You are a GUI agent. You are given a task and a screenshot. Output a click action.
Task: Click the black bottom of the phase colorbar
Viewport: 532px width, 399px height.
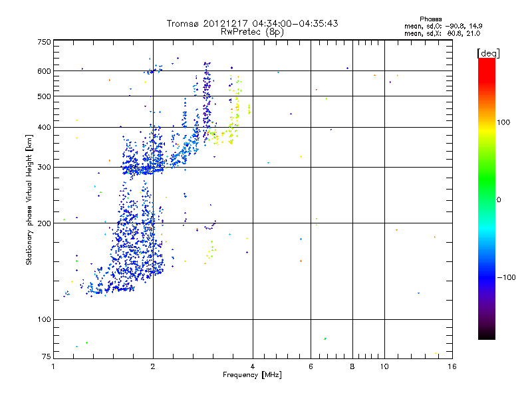pyautogui.click(x=487, y=334)
